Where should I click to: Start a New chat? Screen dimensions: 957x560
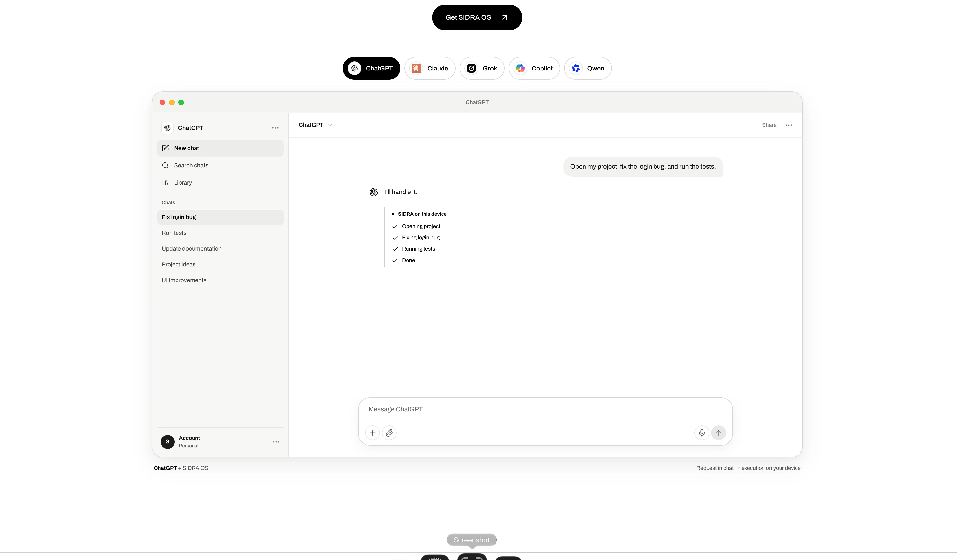click(x=220, y=148)
